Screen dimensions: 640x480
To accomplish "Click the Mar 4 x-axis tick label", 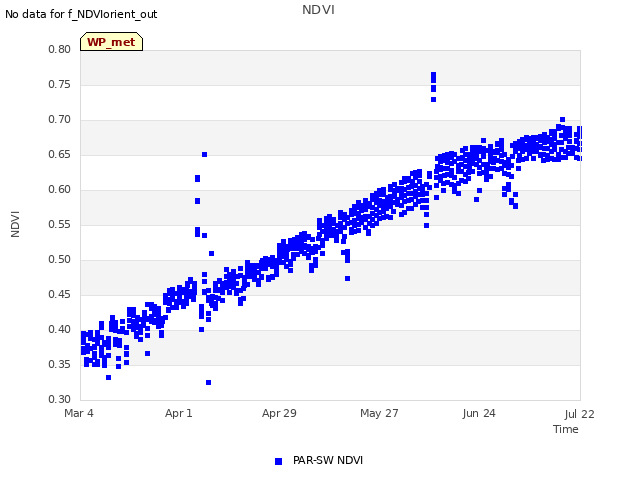I will point(79,413).
